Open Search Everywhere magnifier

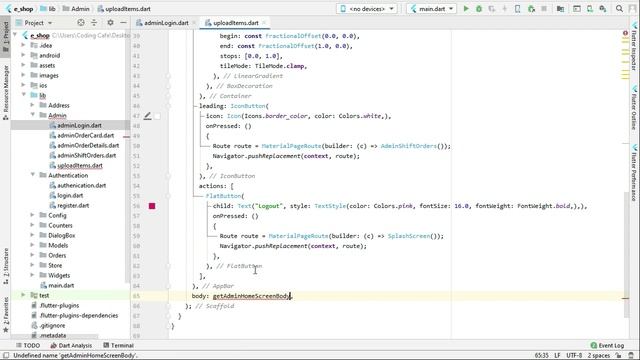pos(619,9)
